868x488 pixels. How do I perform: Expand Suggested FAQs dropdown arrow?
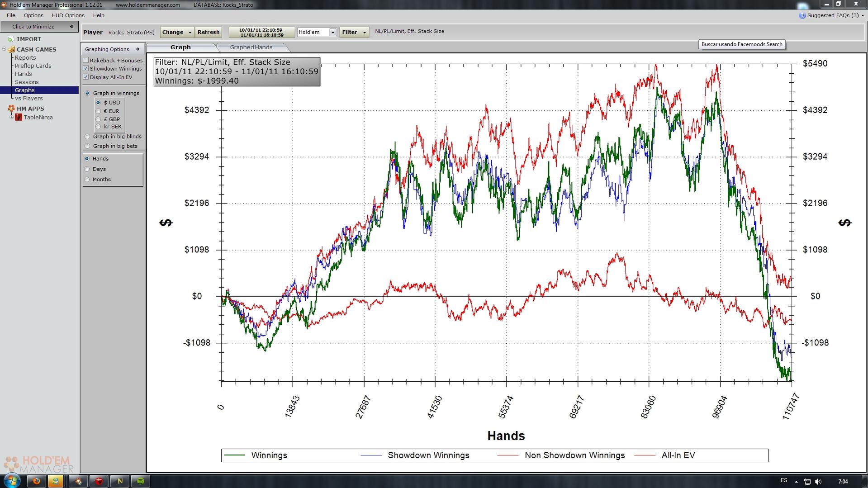(x=863, y=16)
